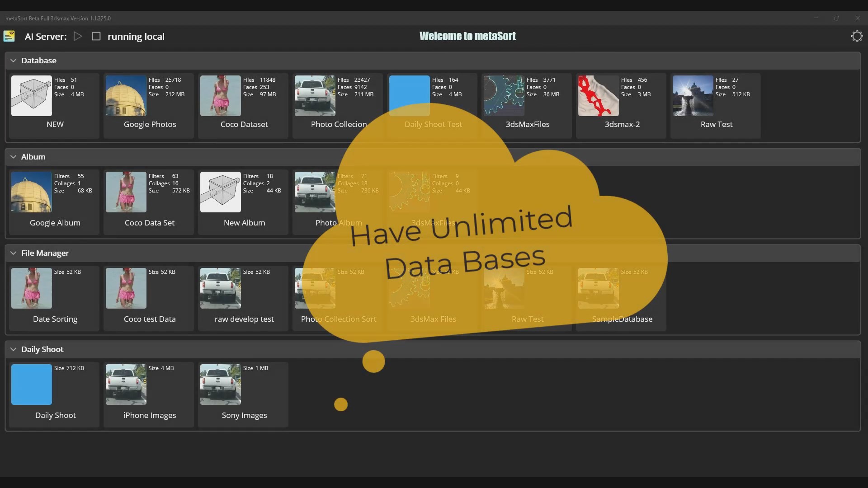Click the yellow notes icon top-left

9,36
